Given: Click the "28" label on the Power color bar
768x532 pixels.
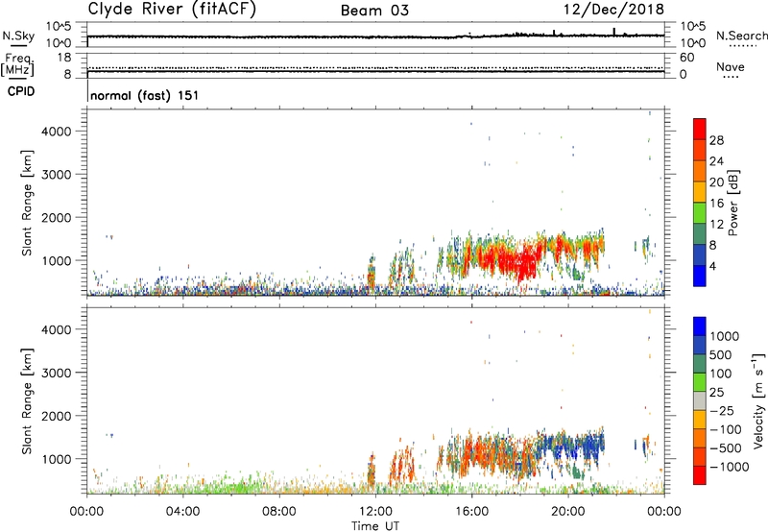Looking at the screenshot, I should click(716, 140).
